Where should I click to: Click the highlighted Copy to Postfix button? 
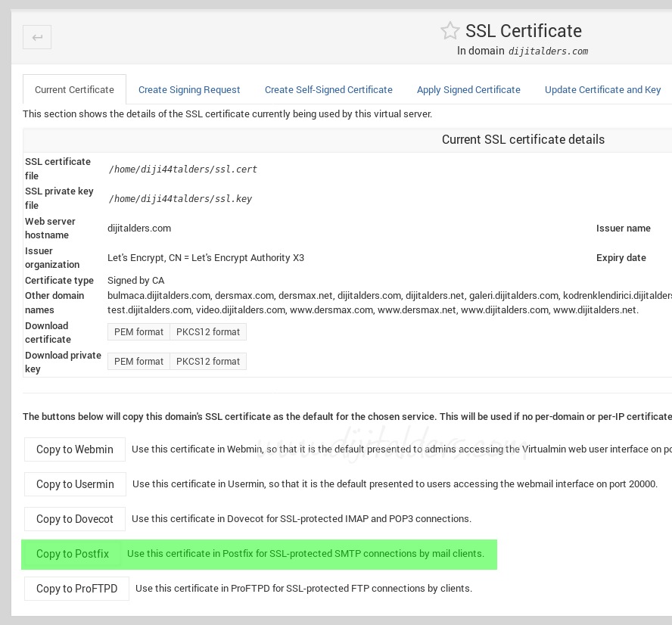pyautogui.click(x=73, y=554)
